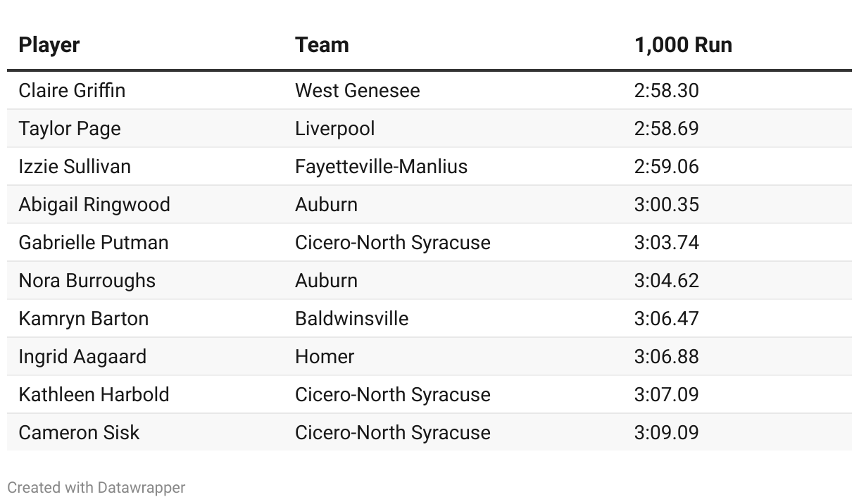Click the Liverpool team cell

pos(334,129)
